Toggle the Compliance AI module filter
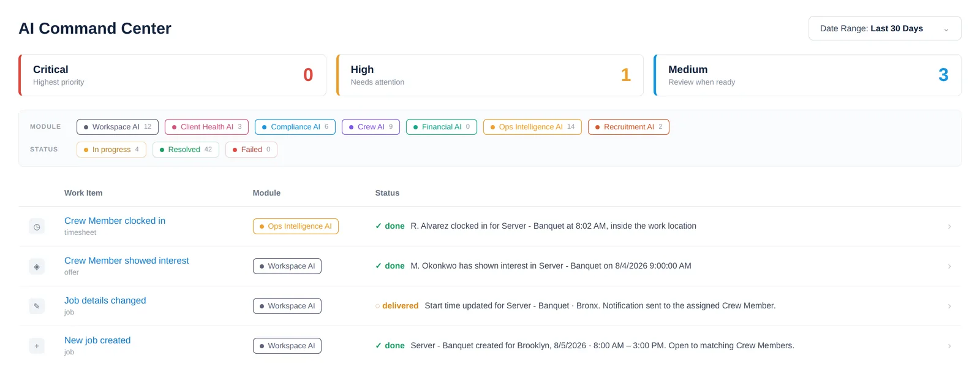This screenshot has width=980, height=382. (x=295, y=127)
